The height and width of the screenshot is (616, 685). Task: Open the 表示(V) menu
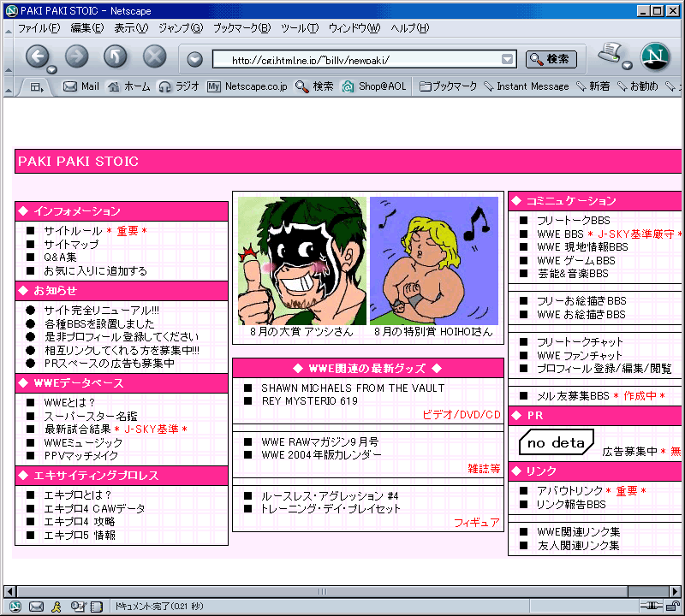click(131, 28)
